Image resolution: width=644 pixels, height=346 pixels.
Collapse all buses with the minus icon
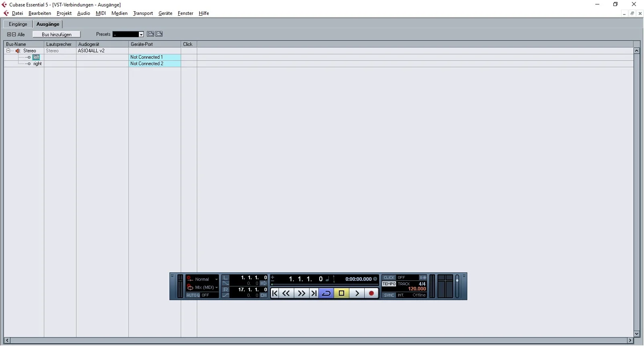[x=14, y=35]
